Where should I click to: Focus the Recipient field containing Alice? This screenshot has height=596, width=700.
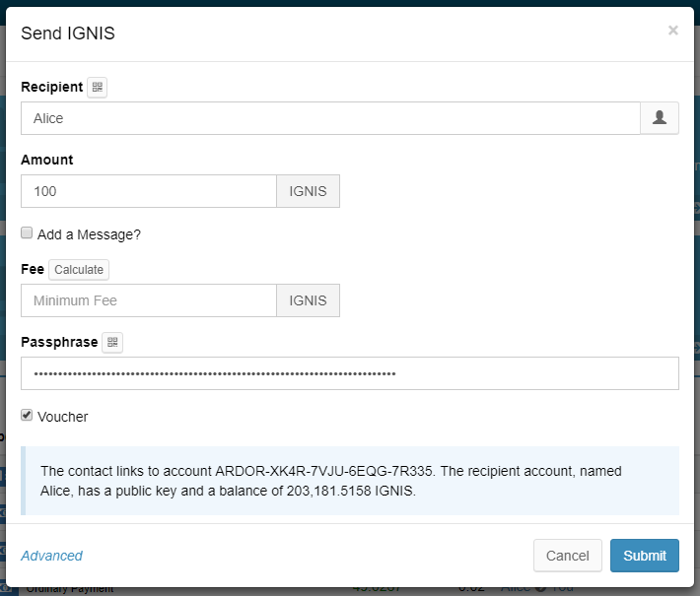(x=330, y=118)
